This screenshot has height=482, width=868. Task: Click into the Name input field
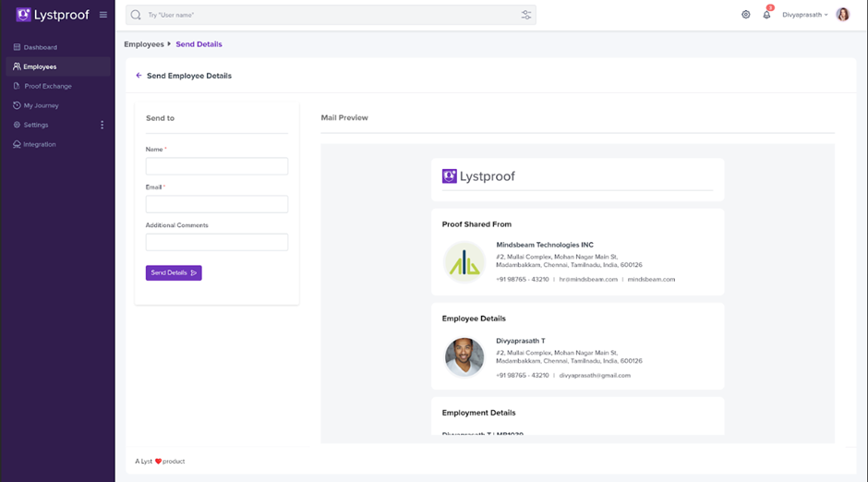(216, 166)
